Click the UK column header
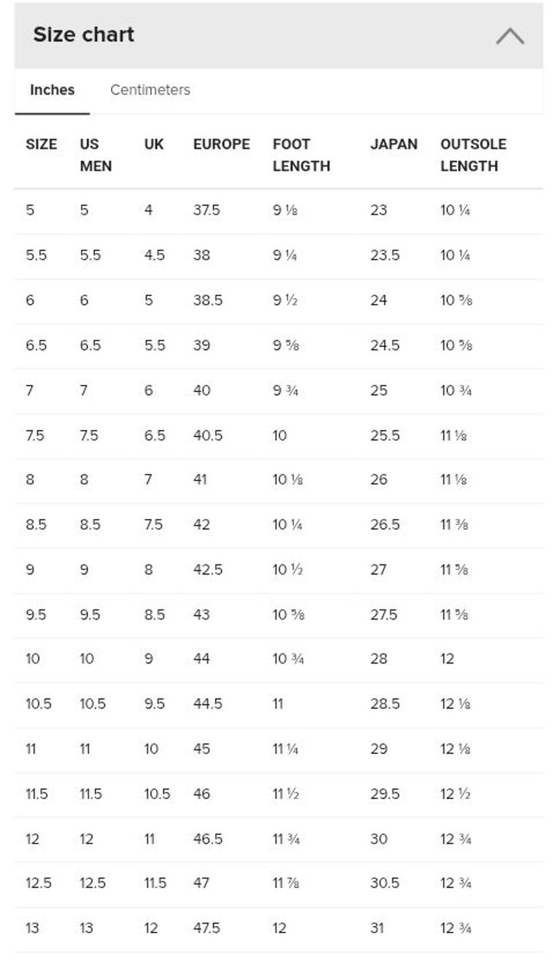Image resolution: width=560 pixels, height=977 pixels. tap(154, 144)
